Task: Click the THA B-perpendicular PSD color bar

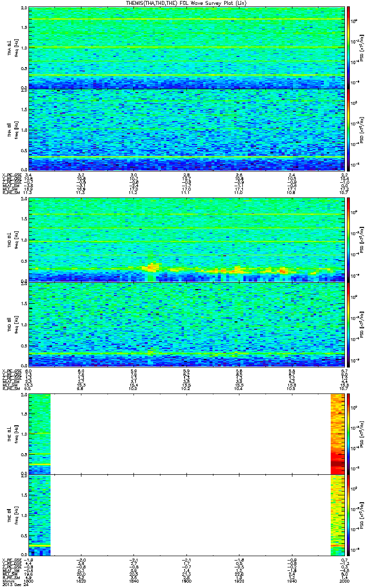Action: 349,48
